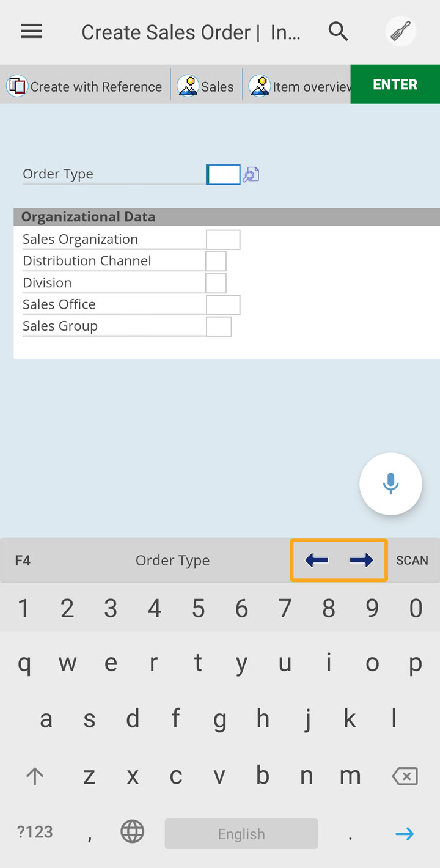The height and width of the screenshot is (868, 440).
Task: Switch keyboard to ?123 symbols layout
Action: point(35,832)
